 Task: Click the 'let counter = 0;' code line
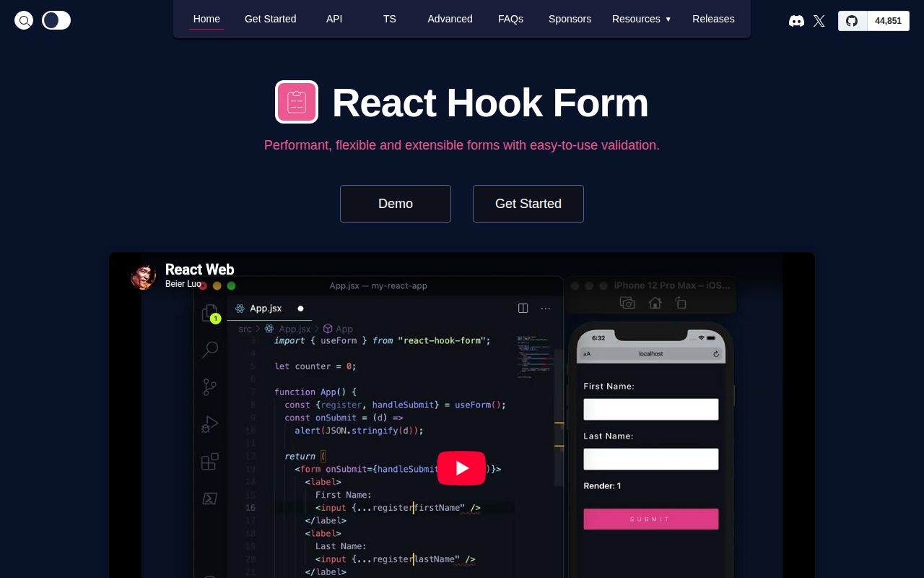click(315, 366)
